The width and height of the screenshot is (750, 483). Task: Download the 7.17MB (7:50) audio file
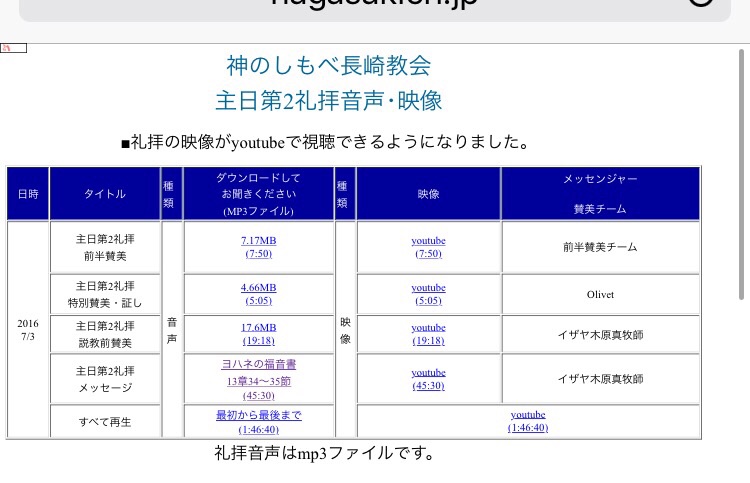tap(259, 248)
